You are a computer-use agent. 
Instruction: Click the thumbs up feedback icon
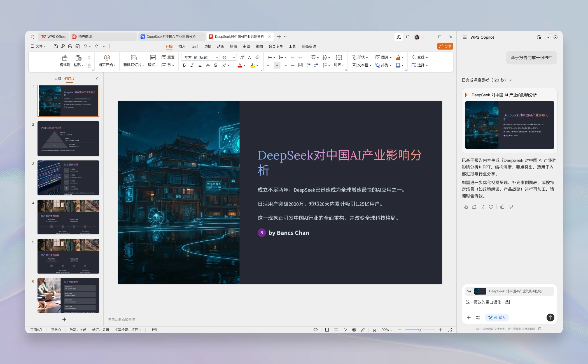pos(502,207)
